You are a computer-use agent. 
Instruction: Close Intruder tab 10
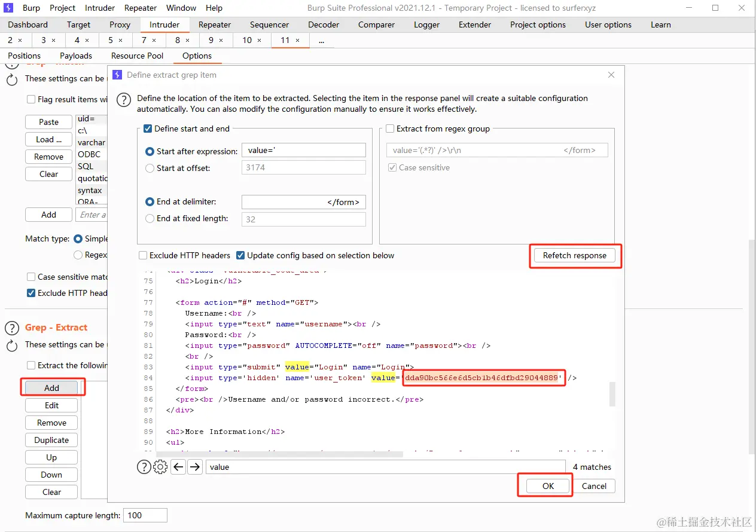(259, 40)
